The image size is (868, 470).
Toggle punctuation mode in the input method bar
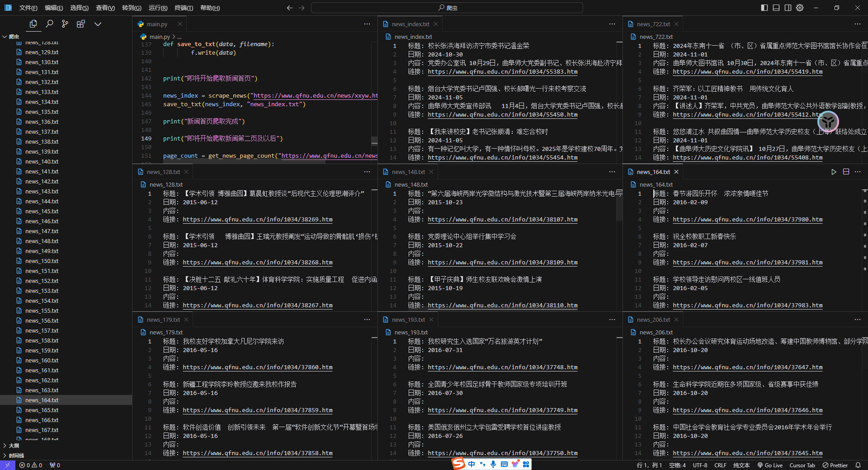pos(482,464)
